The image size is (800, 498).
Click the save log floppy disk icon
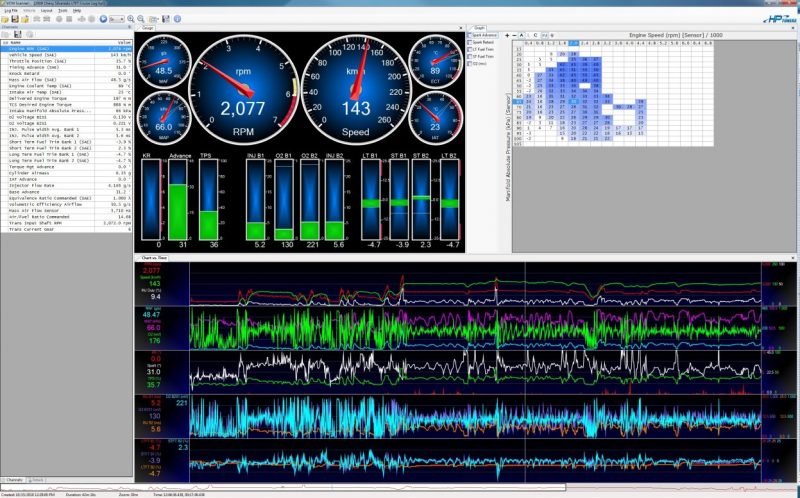(x=14, y=19)
